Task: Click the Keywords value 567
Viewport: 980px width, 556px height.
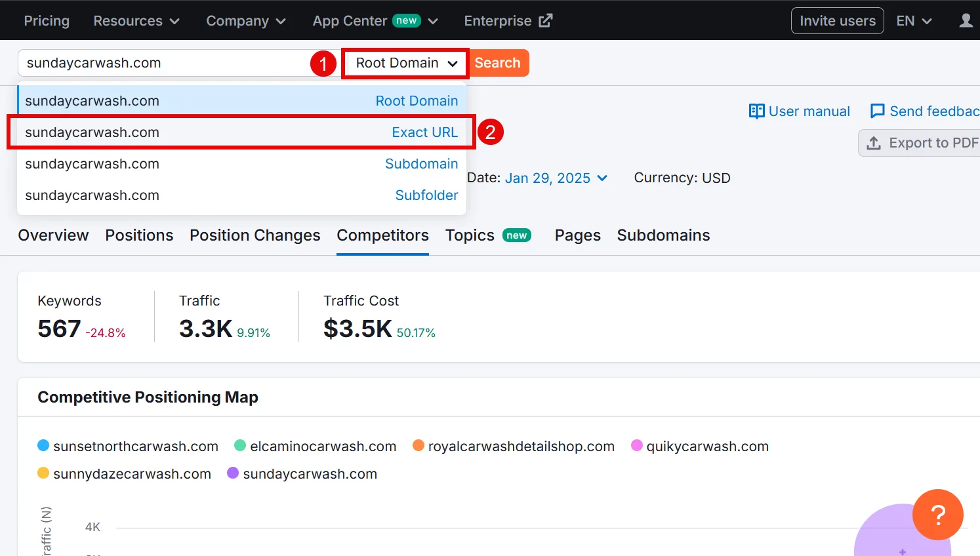Action: coord(59,328)
